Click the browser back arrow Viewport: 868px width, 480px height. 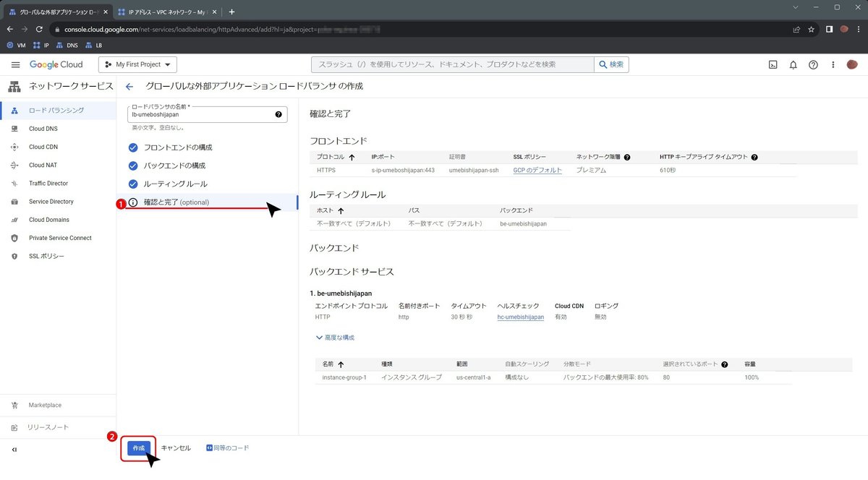click(9, 30)
